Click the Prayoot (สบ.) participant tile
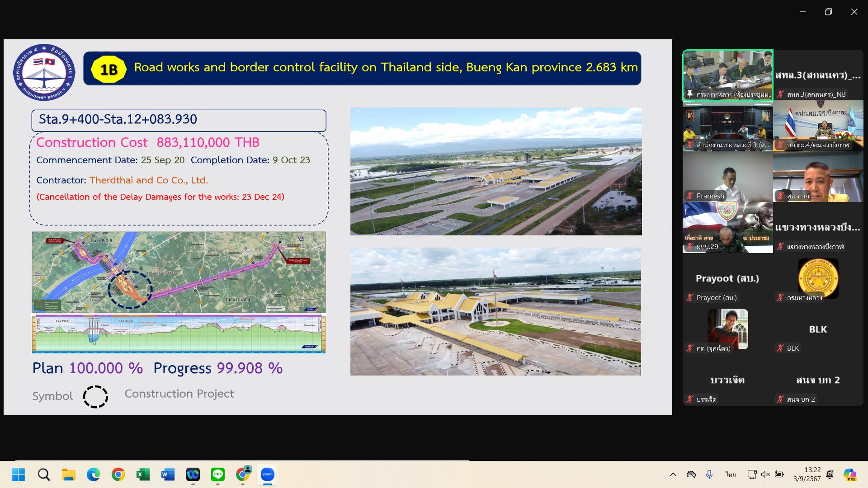Image resolution: width=868 pixels, height=488 pixels. point(727,279)
